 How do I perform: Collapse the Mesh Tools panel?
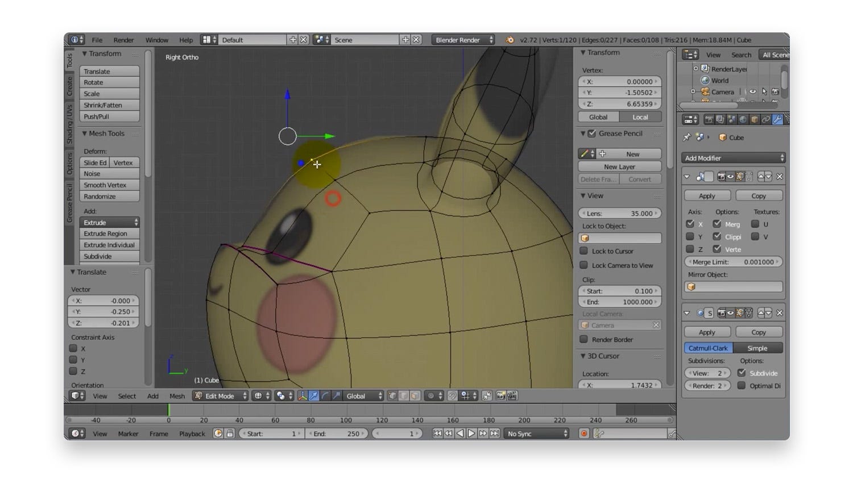85,134
